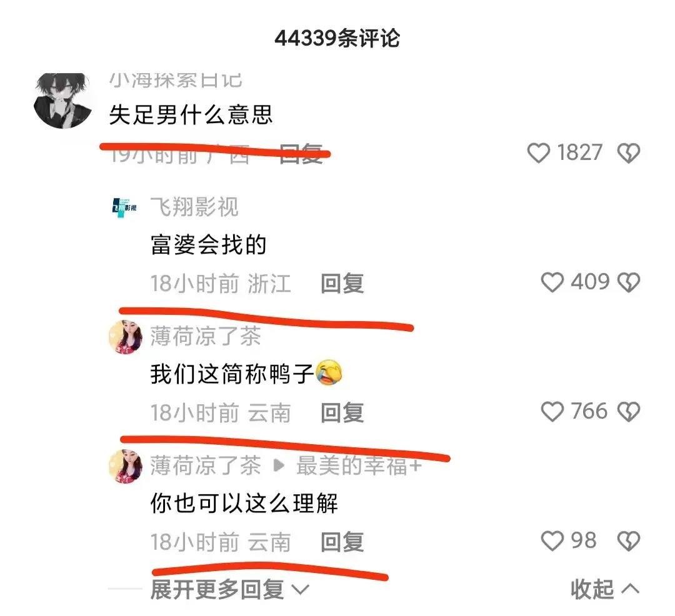This screenshot has width=675, height=616.
Task: Dislike the 我们这简称鸭子 reply
Action: (629, 412)
